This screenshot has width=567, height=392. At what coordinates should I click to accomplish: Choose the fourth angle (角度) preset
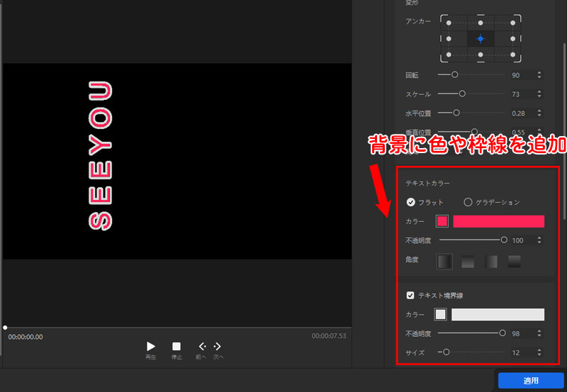515,262
